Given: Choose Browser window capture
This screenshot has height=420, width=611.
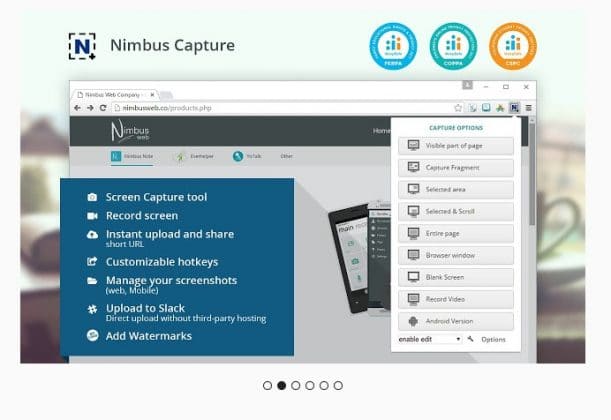Looking at the screenshot, I should [x=456, y=255].
